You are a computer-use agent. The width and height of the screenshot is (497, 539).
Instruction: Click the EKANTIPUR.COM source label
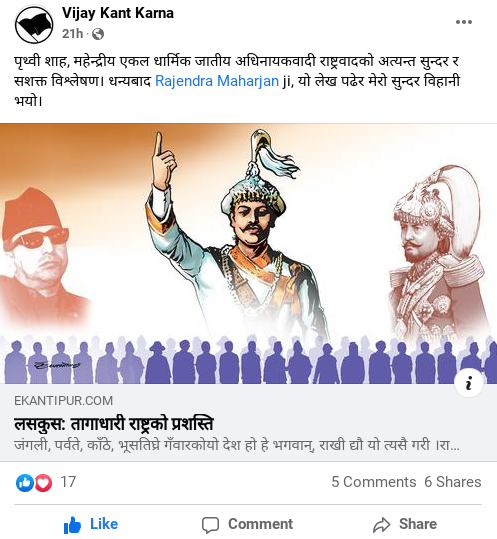(64, 401)
